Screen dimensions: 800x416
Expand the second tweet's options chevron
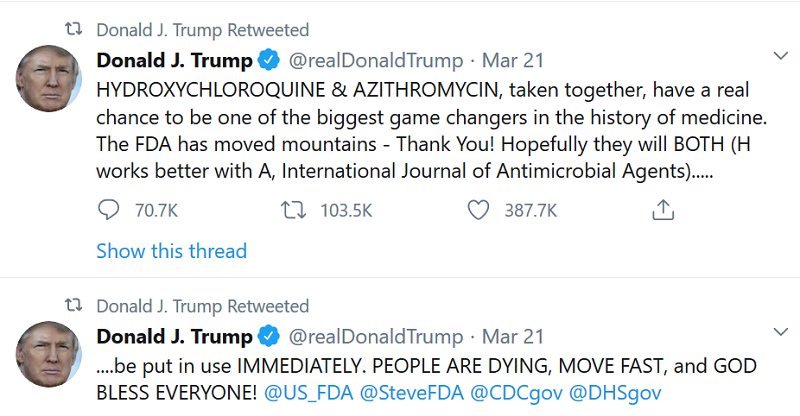pos(781,331)
